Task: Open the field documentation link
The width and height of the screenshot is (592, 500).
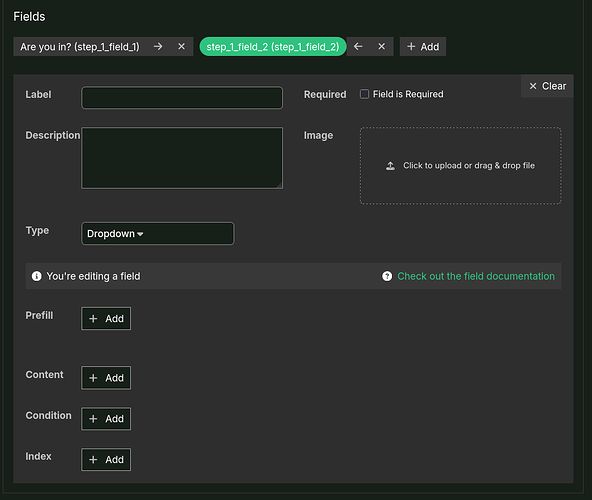Action: [476, 276]
